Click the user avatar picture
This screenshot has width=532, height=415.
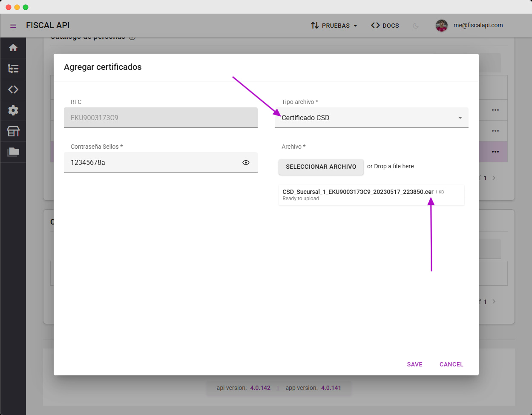pyautogui.click(x=442, y=26)
